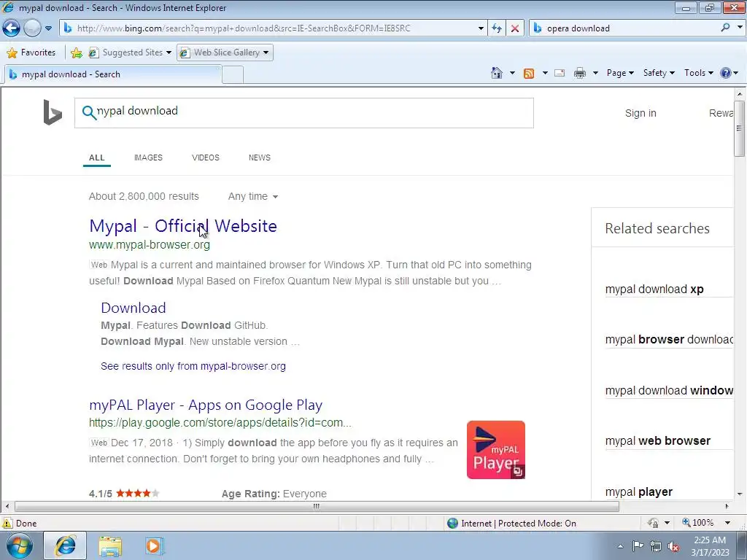Open myPAL Player - Apps on Google Play
The image size is (747, 560).
tap(206, 405)
